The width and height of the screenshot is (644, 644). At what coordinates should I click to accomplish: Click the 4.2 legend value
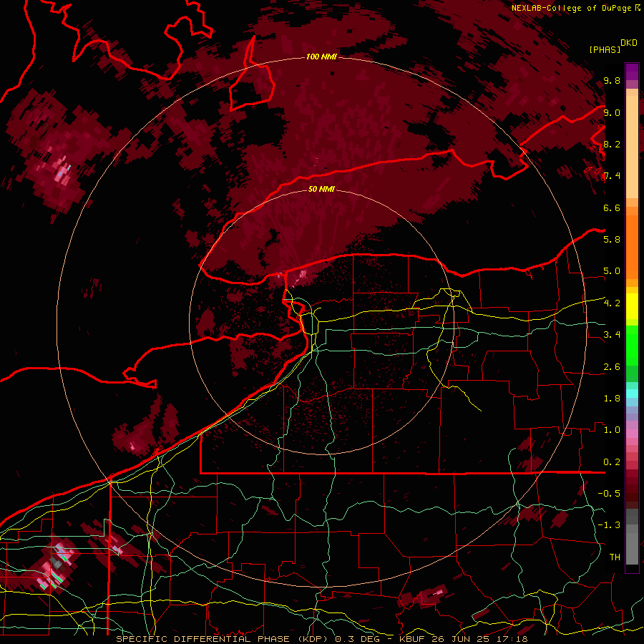point(612,303)
